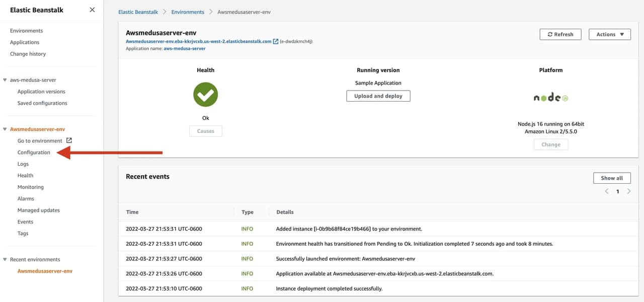This screenshot has height=302, width=644.
Task: Open Applications in the sidebar
Action: point(25,42)
